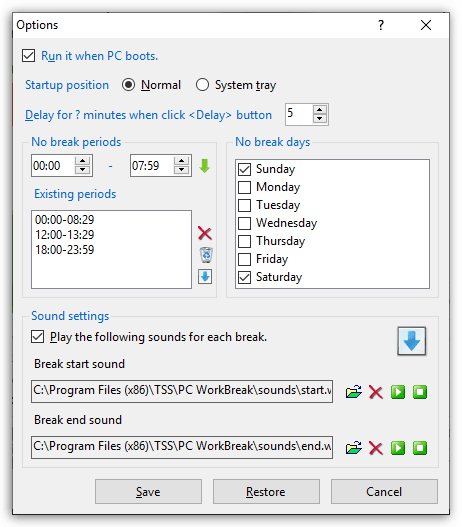Remove the break end sound file

click(x=376, y=448)
